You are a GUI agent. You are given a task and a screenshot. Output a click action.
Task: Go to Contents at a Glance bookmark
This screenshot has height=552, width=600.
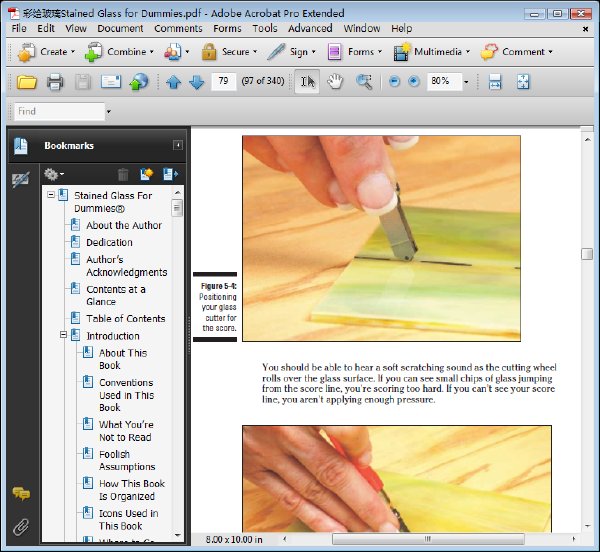(x=116, y=295)
